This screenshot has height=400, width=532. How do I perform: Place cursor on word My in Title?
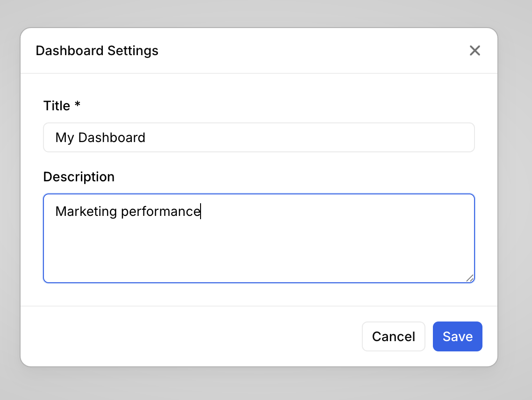65,138
